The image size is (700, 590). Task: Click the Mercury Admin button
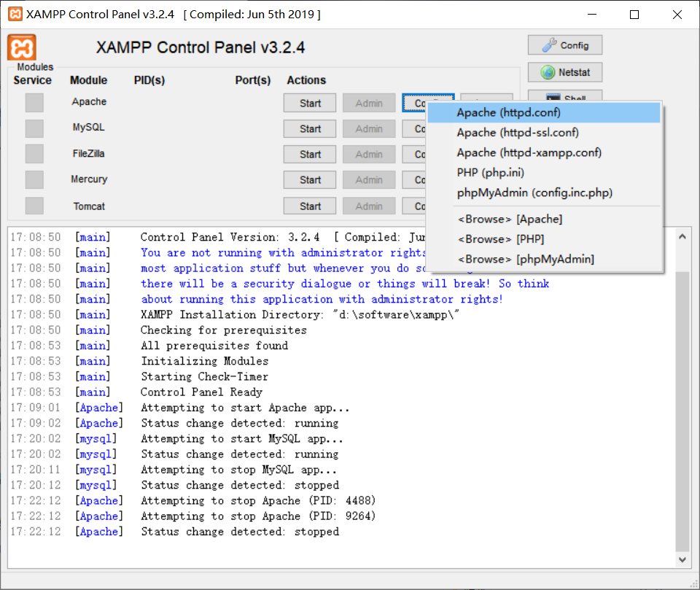click(x=369, y=179)
